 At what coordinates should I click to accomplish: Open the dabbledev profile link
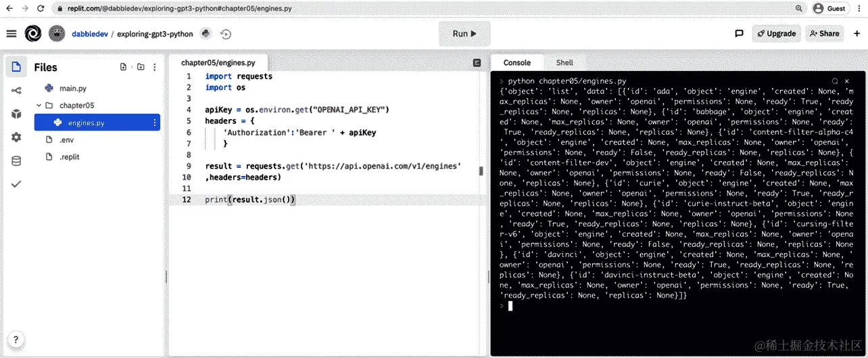coord(89,34)
